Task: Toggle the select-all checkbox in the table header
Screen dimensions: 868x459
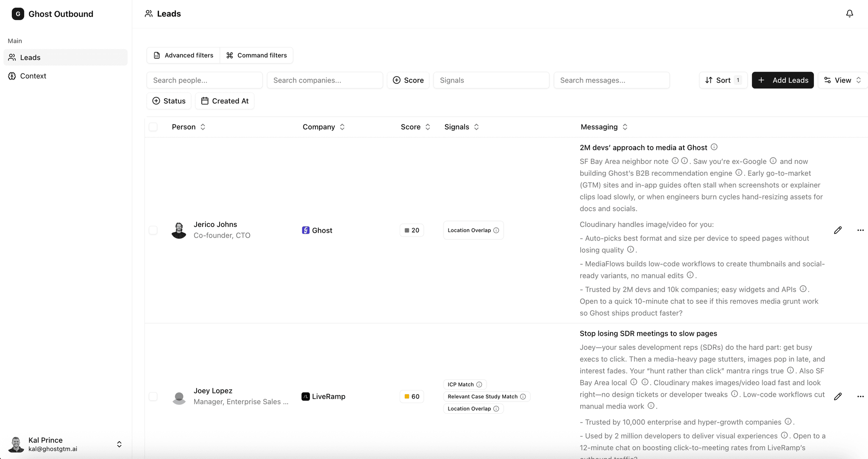Action: click(153, 127)
